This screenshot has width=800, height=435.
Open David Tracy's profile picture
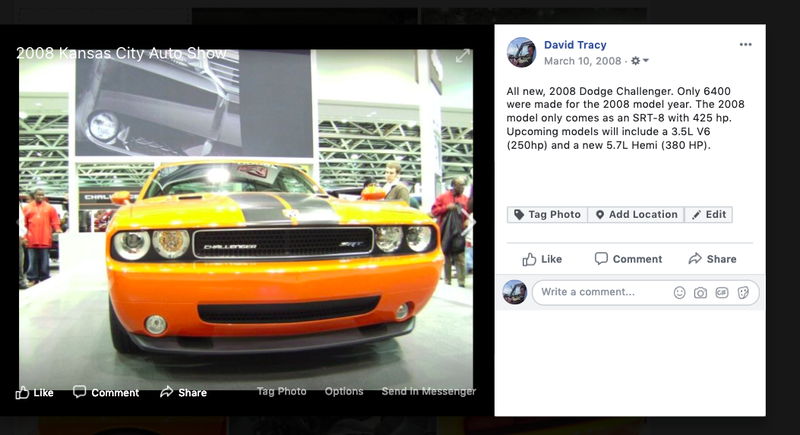pyautogui.click(x=521, y=52)
